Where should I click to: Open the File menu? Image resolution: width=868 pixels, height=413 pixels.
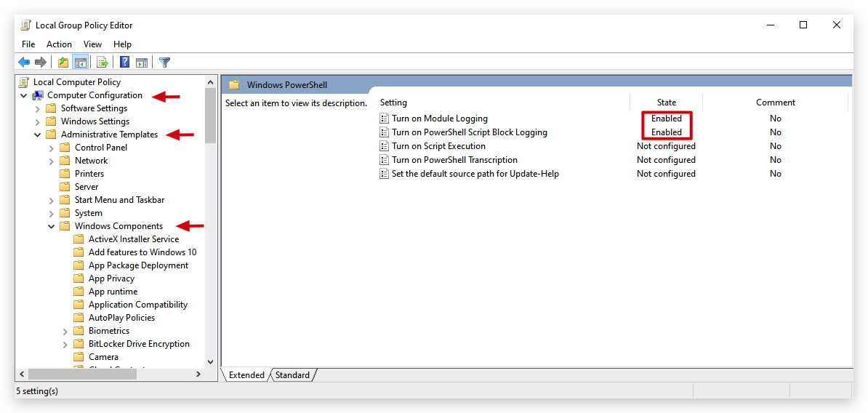28,44
